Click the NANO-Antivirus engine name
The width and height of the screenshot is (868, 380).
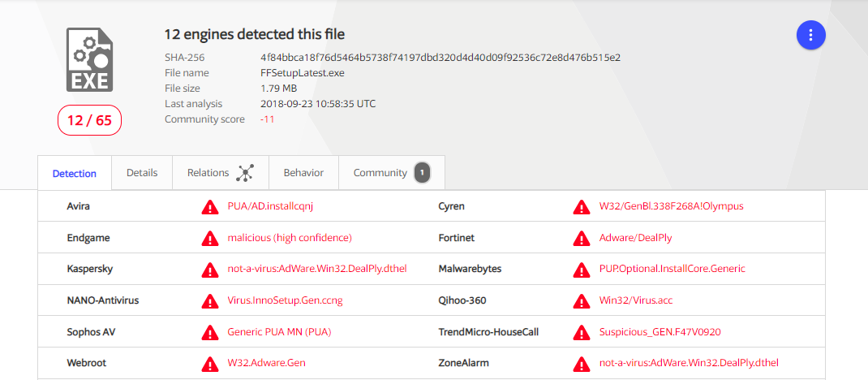(x=102, y=300)
